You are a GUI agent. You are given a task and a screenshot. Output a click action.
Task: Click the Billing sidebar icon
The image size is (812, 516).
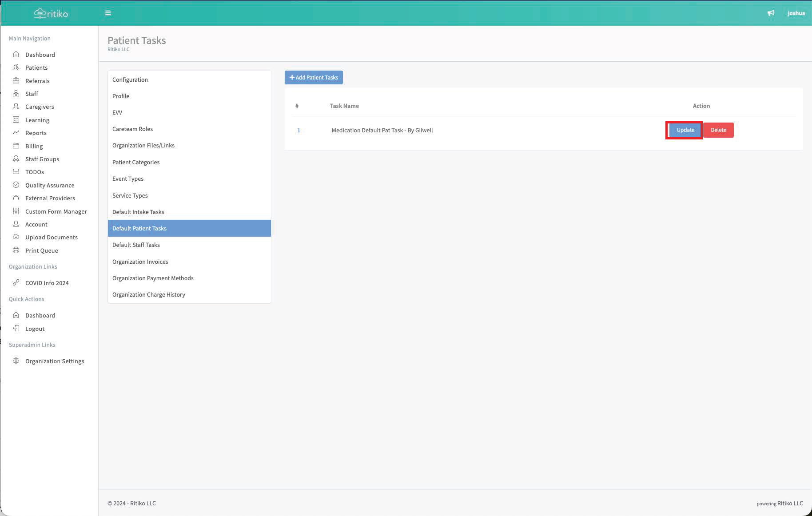16,146
